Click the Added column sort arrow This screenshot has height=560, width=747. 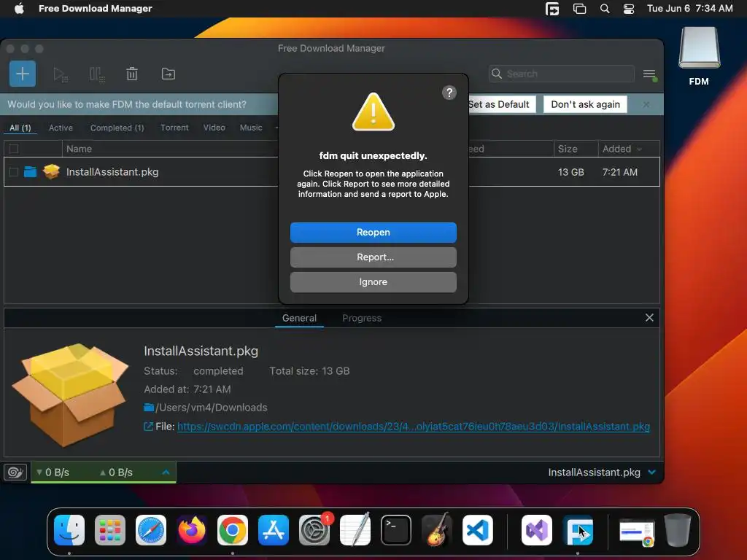tap(639, 149)
